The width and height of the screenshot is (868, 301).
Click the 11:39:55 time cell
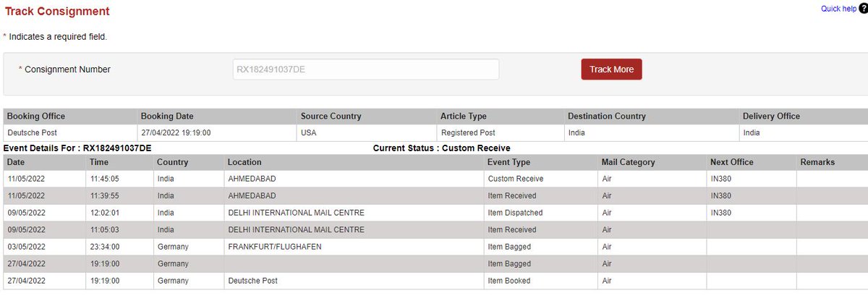(x=119, y=195)
